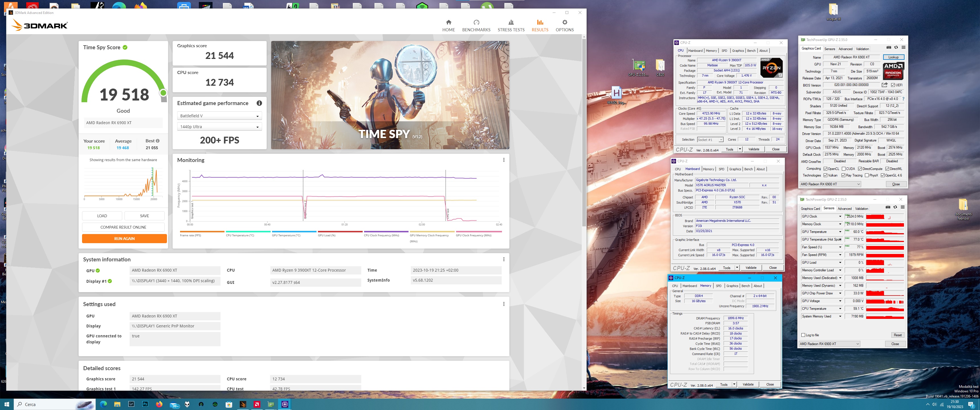The height and width of the screenshot is (410, 980).
Task: Open Lightroom from the taskbar
Action: coord(131,404)
